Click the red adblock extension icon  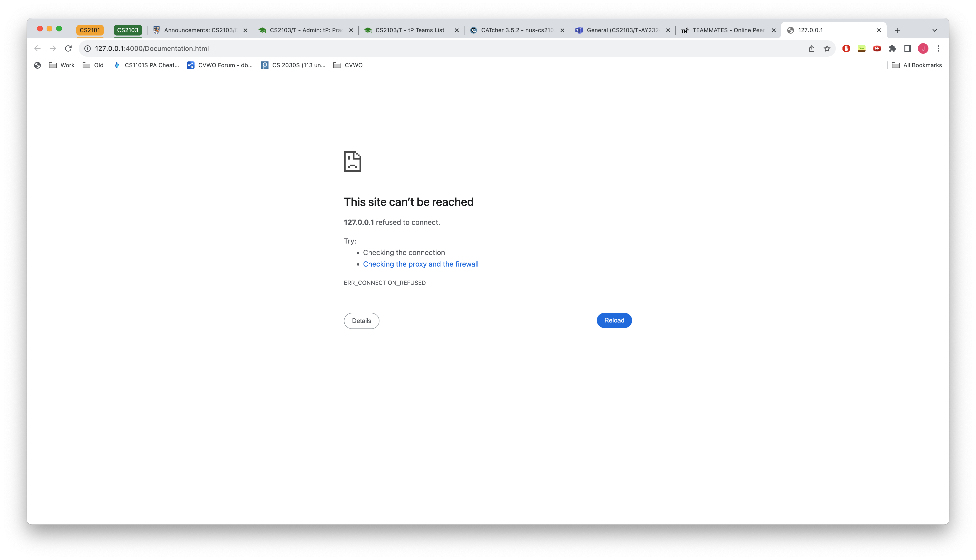[846, 48]
